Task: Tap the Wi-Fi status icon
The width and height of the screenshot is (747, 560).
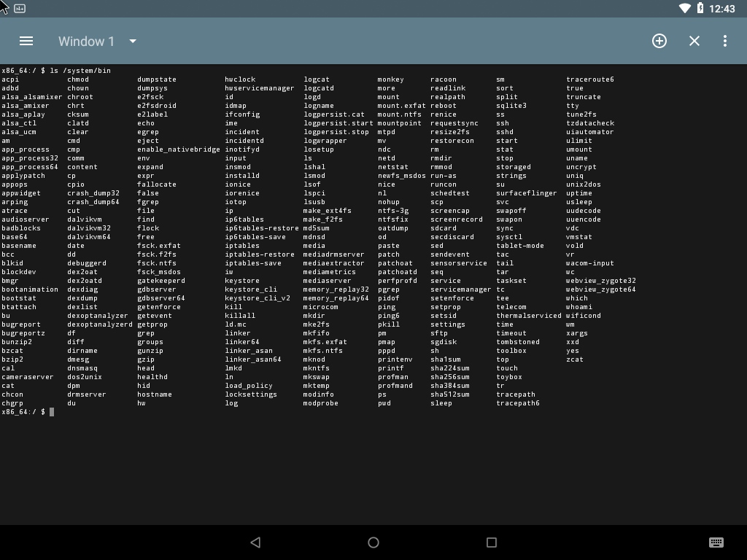Action: 684,8
